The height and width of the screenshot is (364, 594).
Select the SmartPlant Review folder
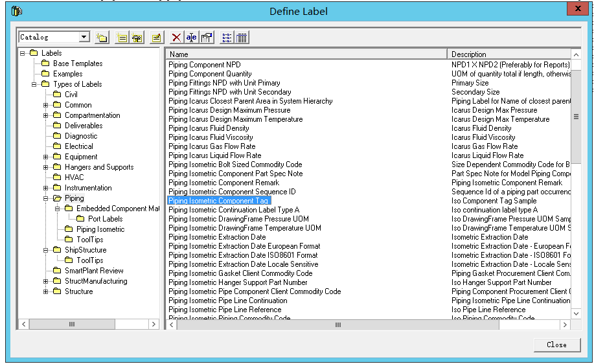tap(94, 271)
